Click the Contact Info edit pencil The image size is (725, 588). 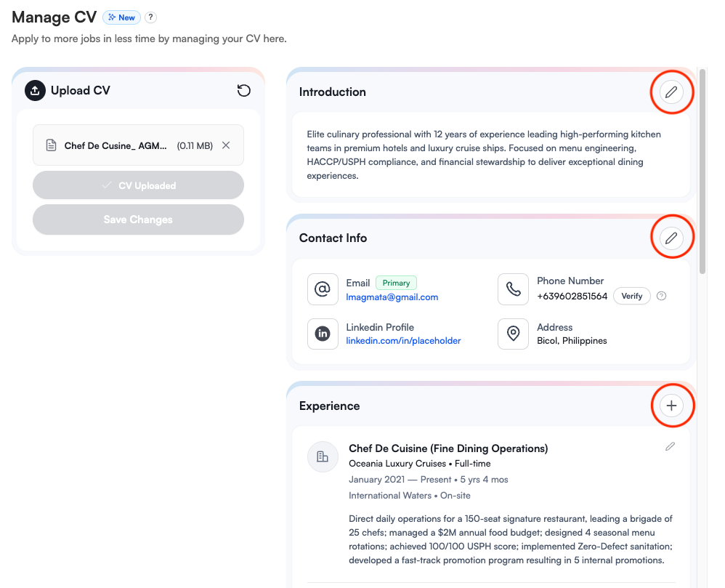pyautogui.click(x=672, y=238)
